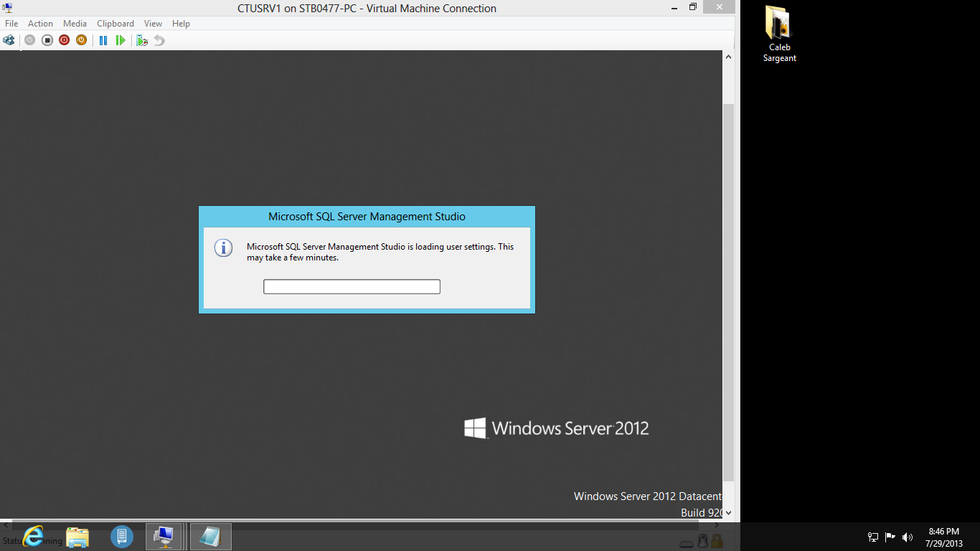Click the notepad-style taskbar icon
980x551 pixels.
pyautogui.click(x=210, y=536)
